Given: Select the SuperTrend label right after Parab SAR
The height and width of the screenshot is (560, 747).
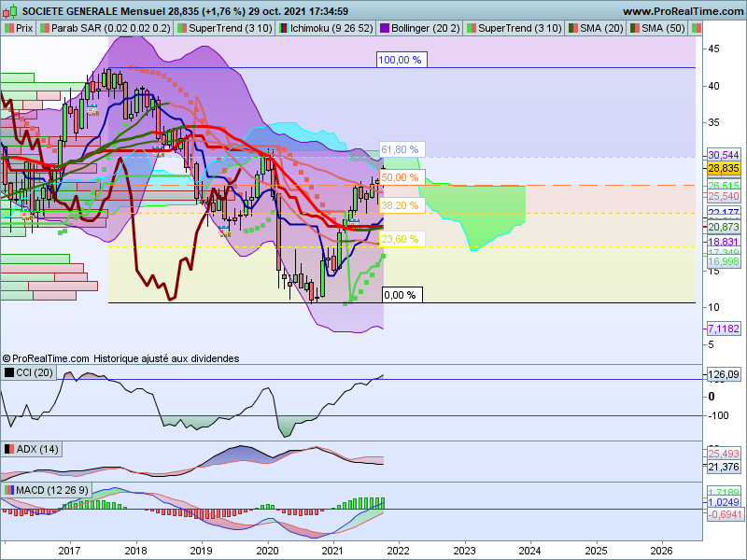Looking at the screenshot, I should coord(230,28).
